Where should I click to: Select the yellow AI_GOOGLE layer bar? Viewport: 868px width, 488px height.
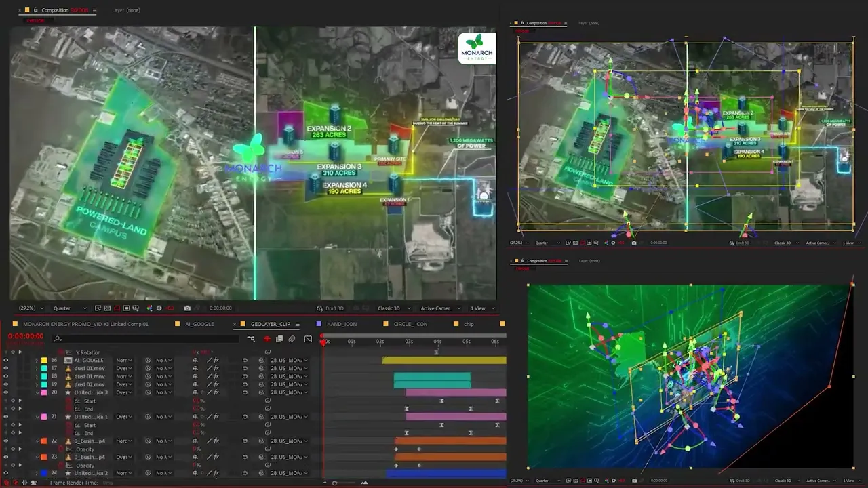[444, 361]
